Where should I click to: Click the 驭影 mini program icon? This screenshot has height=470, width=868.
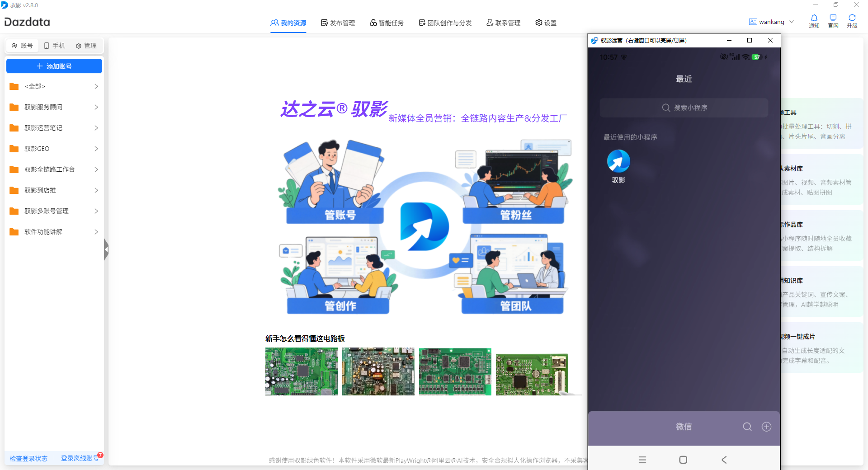coord(618,161)
